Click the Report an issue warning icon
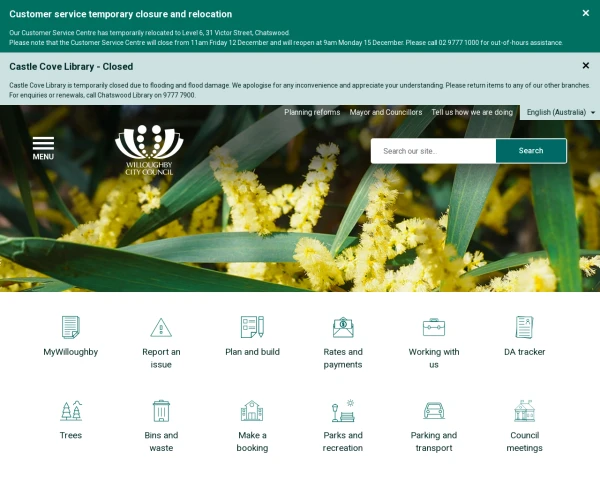The image size is (600, 480). (161, 328)
